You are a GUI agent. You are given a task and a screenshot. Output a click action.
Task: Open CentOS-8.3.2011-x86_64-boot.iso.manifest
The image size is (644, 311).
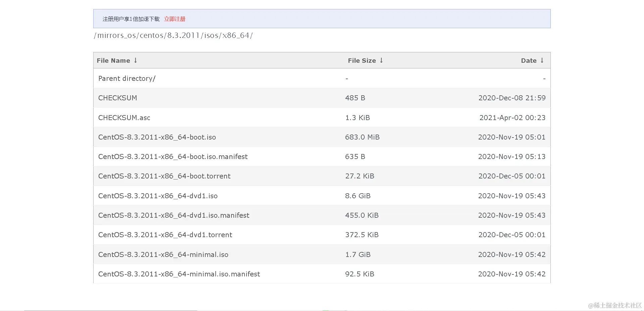[173, 157]
